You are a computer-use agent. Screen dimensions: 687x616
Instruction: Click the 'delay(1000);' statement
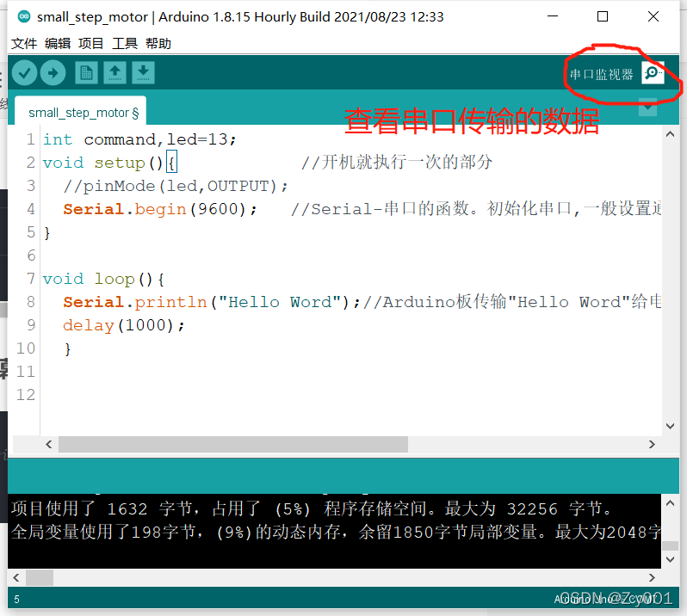coord(124,325)
